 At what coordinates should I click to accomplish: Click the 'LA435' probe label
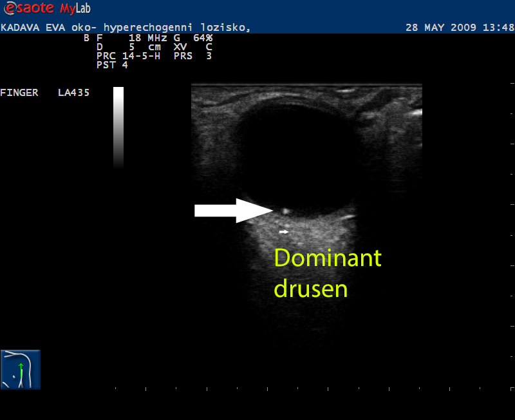point(73,93)
